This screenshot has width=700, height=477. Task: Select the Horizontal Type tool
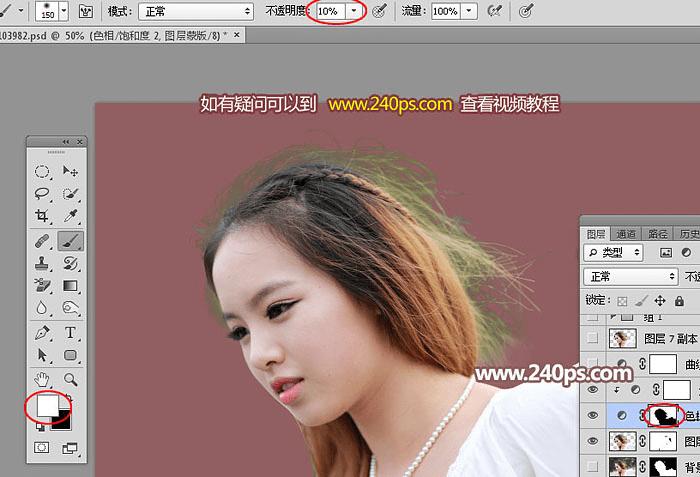pyautogui.click(x=71, y=333)
